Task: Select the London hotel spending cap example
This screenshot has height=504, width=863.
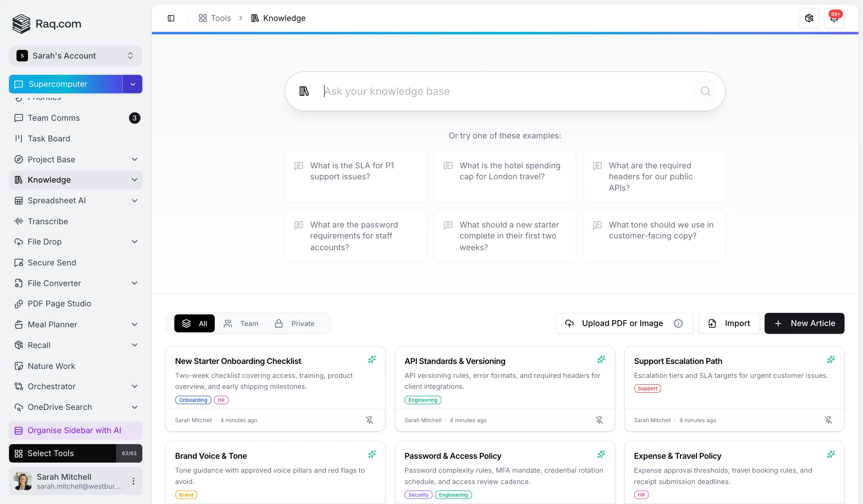Action: 505,176
